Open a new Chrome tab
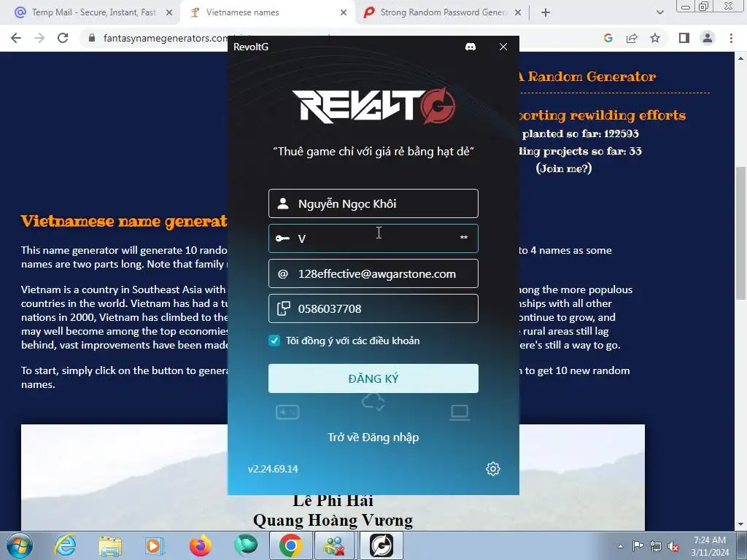 pyautogui.click(x=546, y=12)
